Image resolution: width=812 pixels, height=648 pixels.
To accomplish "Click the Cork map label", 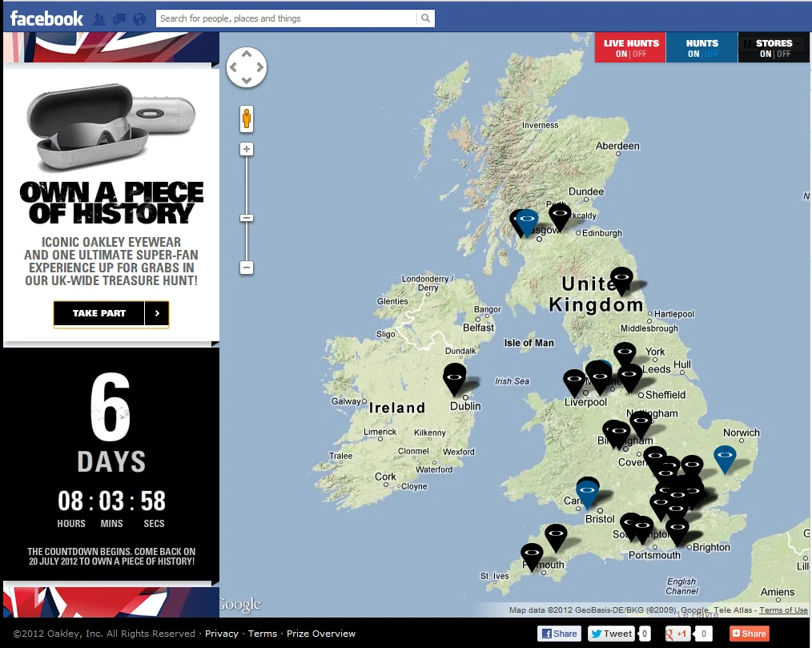I will coord(385,477).
